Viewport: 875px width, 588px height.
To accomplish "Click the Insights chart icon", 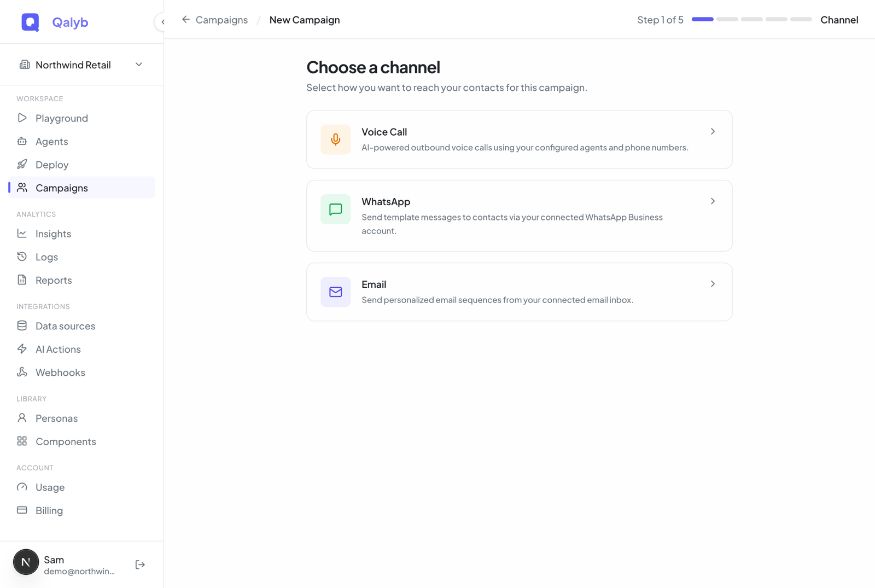I will [x=22, y=234].
